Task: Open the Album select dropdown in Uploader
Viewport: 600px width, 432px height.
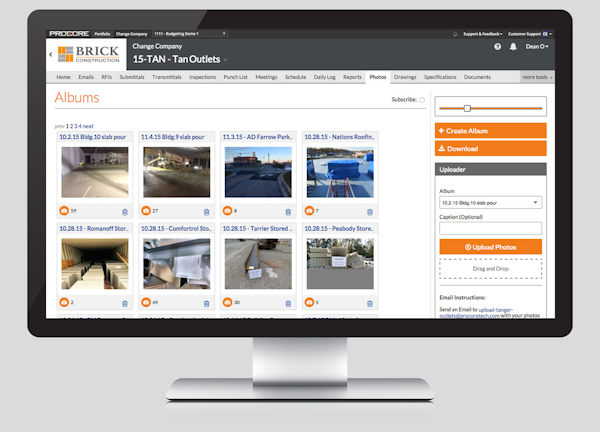Action: pos(491,203)
